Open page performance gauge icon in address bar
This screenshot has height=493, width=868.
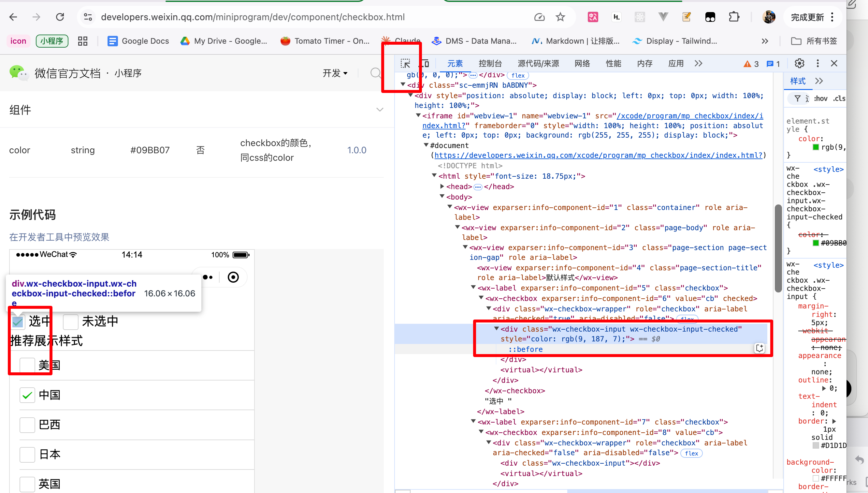click(540, 17)
